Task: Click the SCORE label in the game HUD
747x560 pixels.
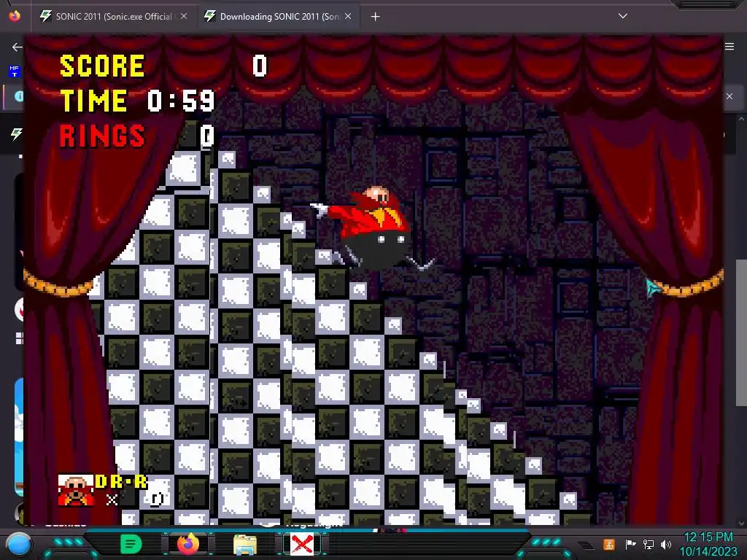Action: tap(102, 66)
